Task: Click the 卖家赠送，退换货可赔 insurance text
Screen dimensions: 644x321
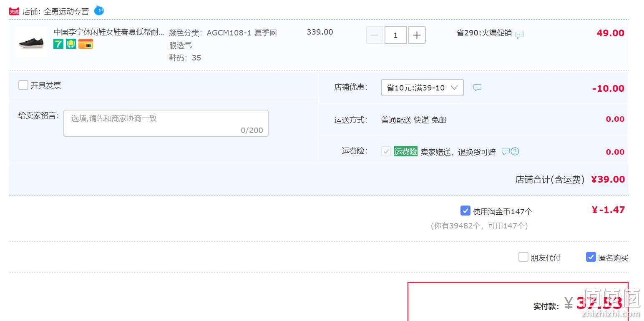Action: pyautogui.click(x=458, y=152)
